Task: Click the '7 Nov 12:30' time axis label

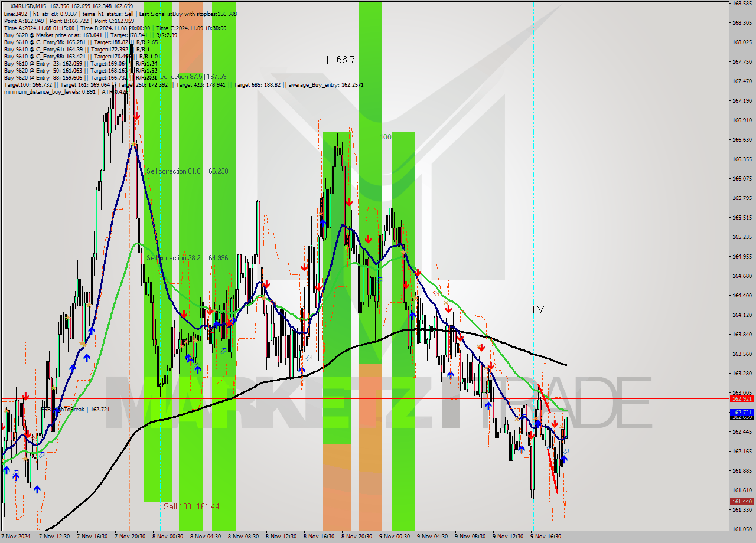Action: tap(54, 537)
